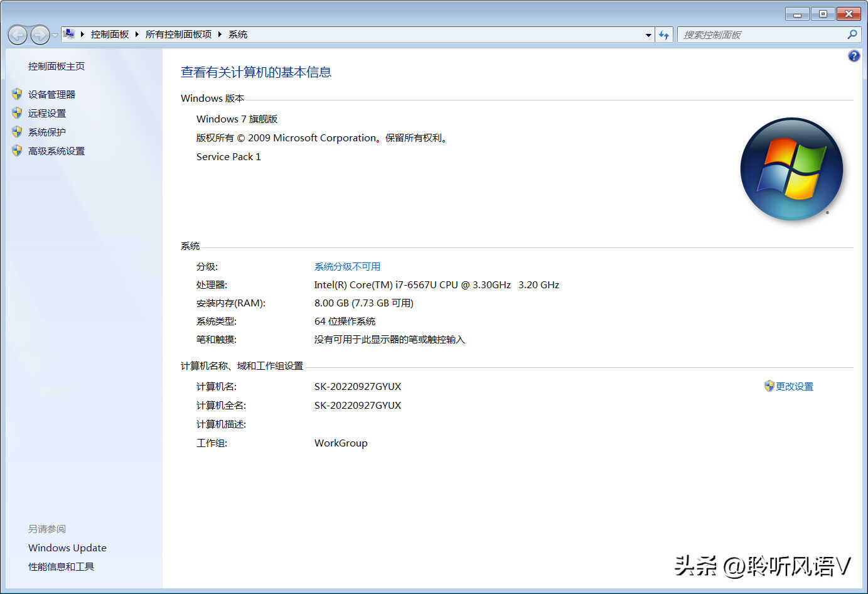Viewport: 868px width, 594px height.
Task: Select 控制面板 in the breadcrumb path
Action: 110,35
